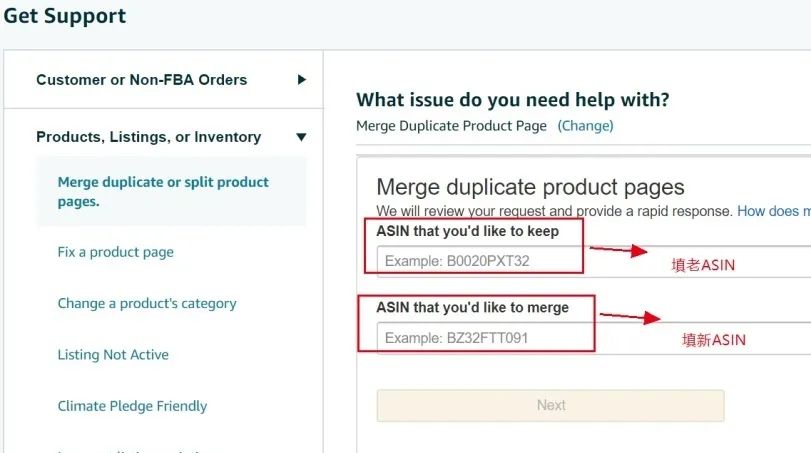Click red arrow pointing to 填新ASIN

click(630, 318)
